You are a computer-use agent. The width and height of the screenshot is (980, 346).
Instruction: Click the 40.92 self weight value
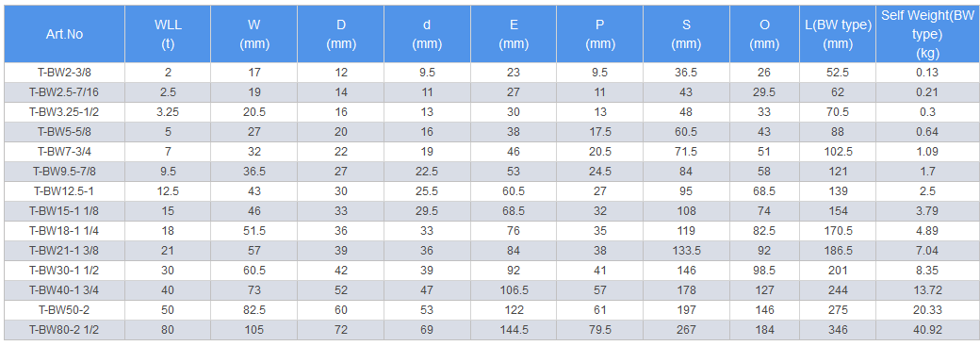(927, 330)
